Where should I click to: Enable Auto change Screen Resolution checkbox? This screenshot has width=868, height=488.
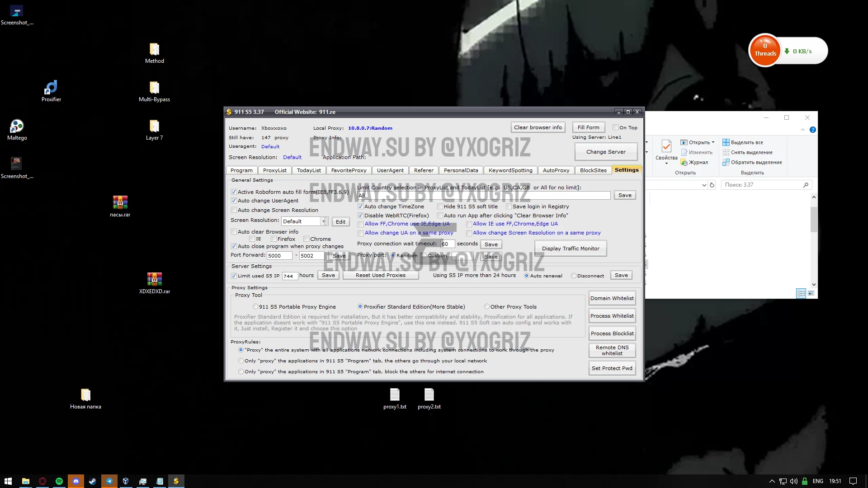234,210
